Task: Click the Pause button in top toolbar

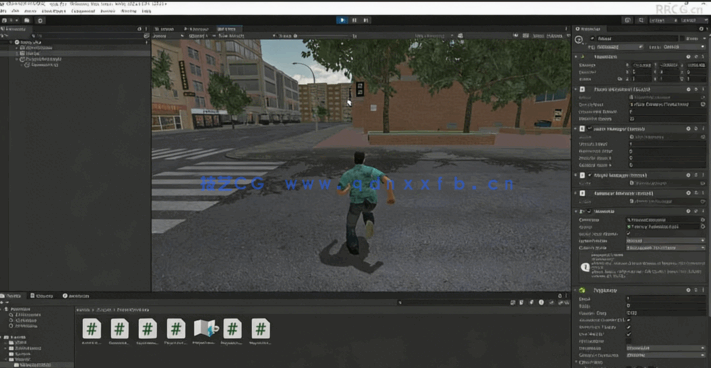Action: (x=354, y=20)
